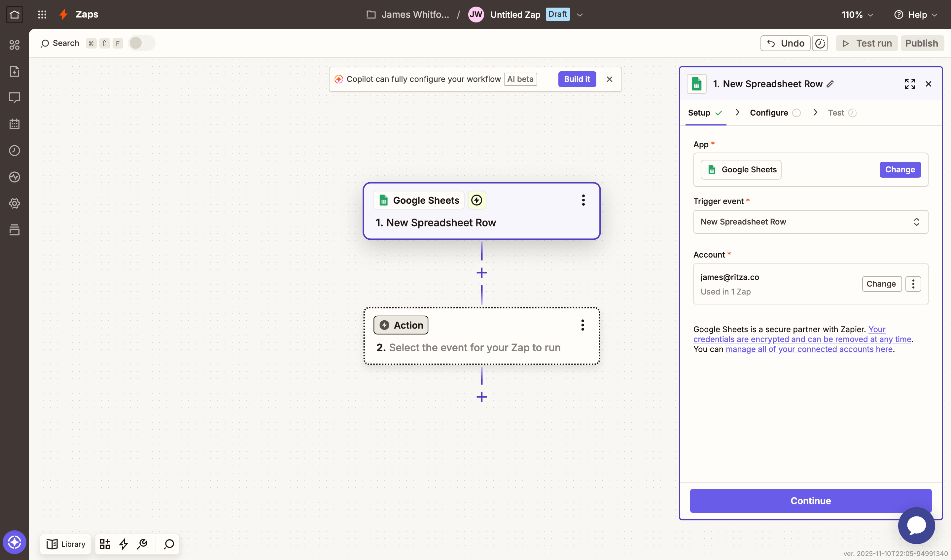Click the version history icon beside Undo

pos(820,43)
